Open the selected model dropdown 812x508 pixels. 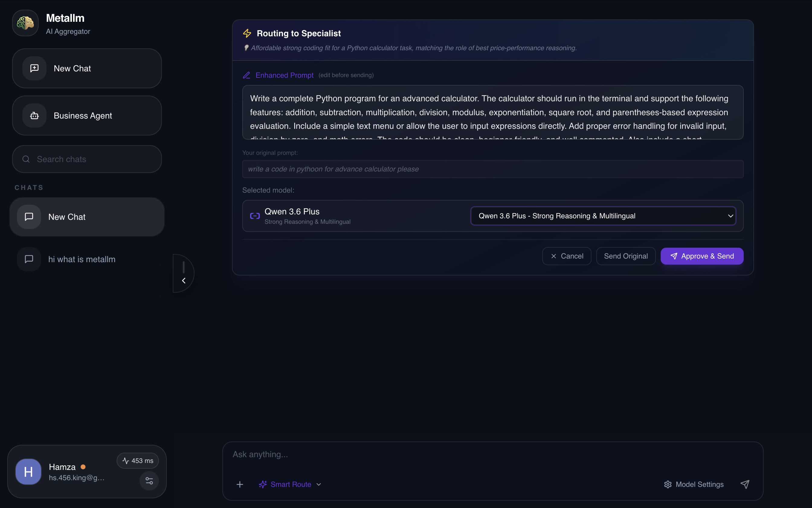click(603, 216)
